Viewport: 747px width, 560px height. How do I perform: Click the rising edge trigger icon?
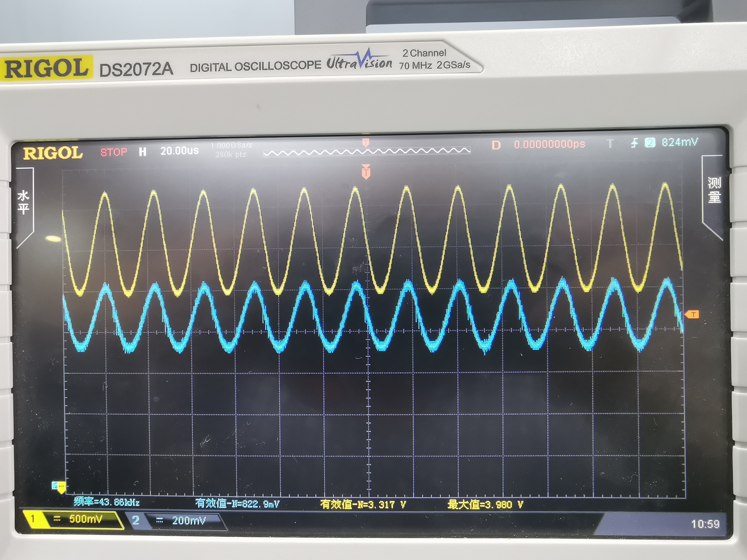point(634,143)
